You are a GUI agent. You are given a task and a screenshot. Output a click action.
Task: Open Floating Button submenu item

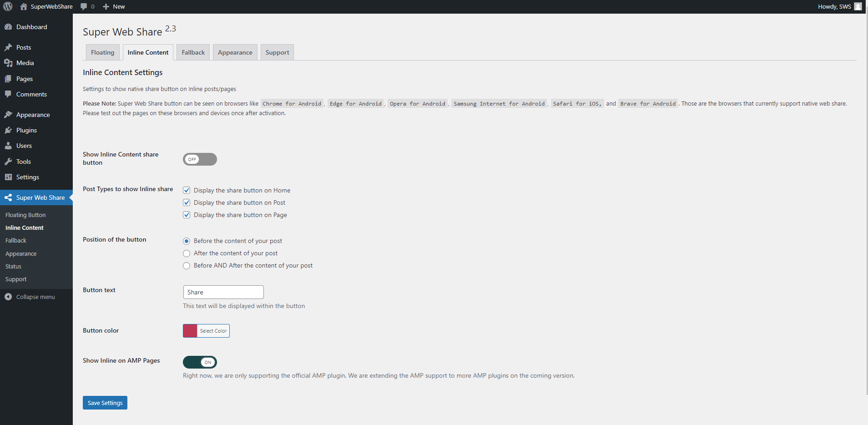[x=25, y=215]
